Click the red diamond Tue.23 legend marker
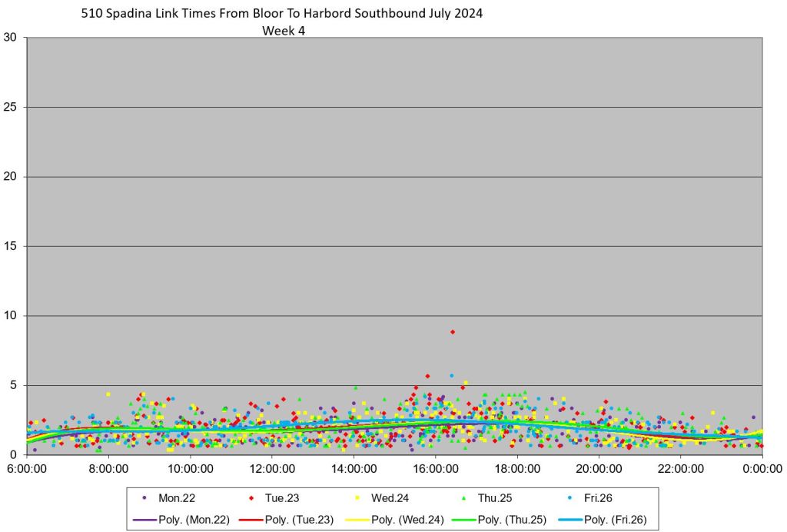 (251, 498)
